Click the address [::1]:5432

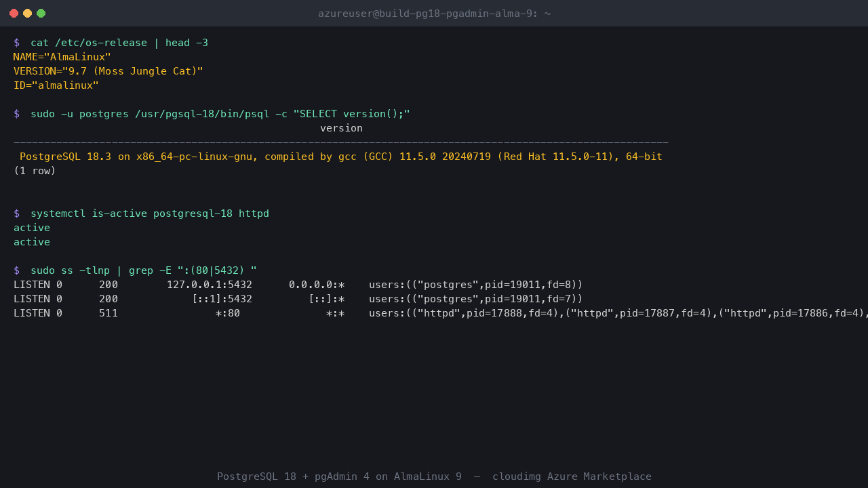click(x=222, y=299)
